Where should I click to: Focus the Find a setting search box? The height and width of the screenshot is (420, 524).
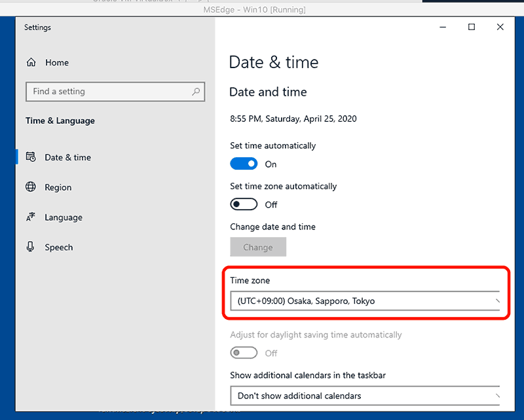[x=108, y=92]
